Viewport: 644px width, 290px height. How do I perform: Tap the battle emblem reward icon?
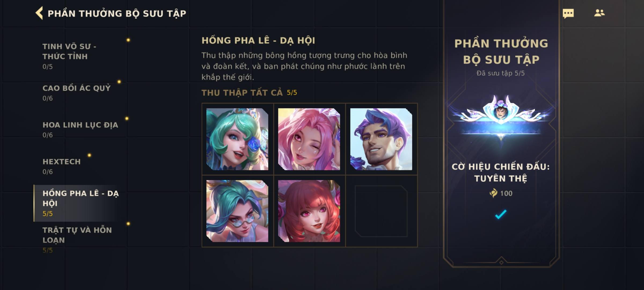click(501, 115)
